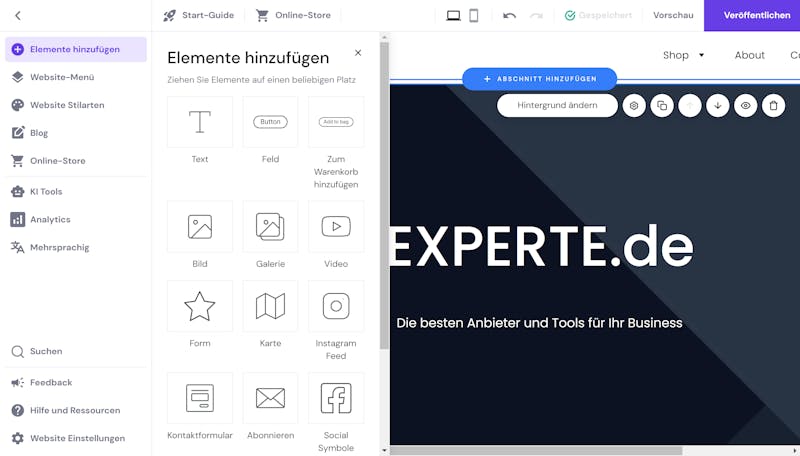Click the Shop navigation link
Screen dimensions: 800x456
click(x=676, y=55)
